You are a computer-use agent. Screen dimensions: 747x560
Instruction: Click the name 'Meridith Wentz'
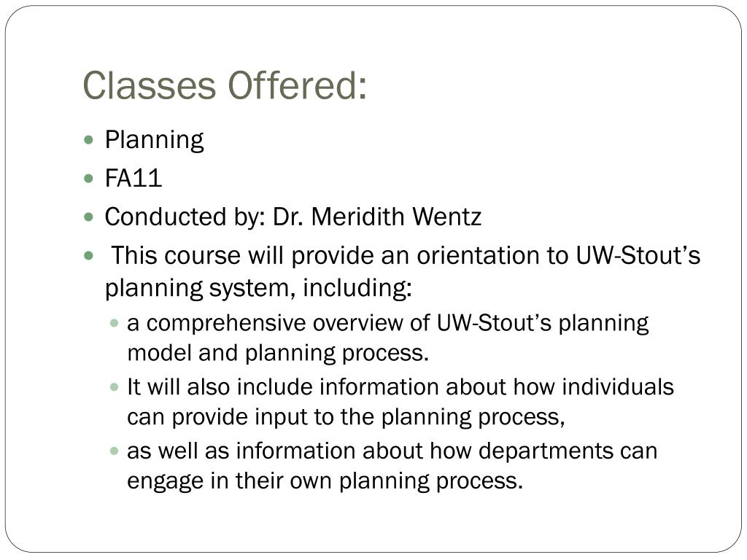pyautogui.click(x=396, y=217)
